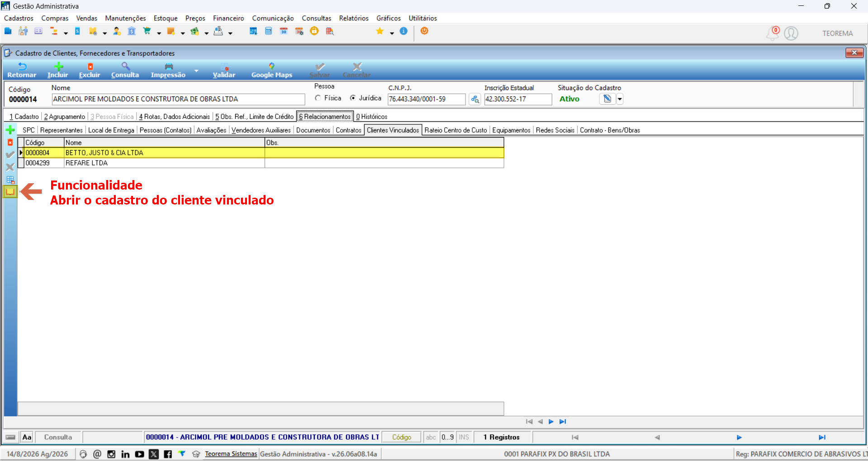
Task: Open the linked client's record with the yellow book icon
Action: point(10,191)
